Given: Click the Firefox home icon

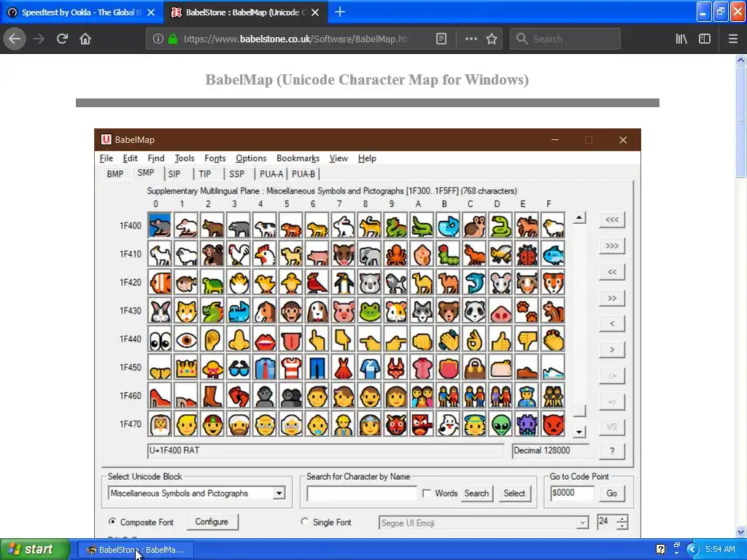Looking at the screenshot, I should [x=85, y=39].
